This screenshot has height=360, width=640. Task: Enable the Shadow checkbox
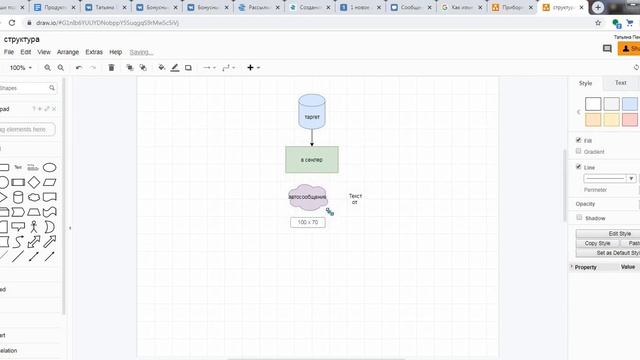[579, 218]
